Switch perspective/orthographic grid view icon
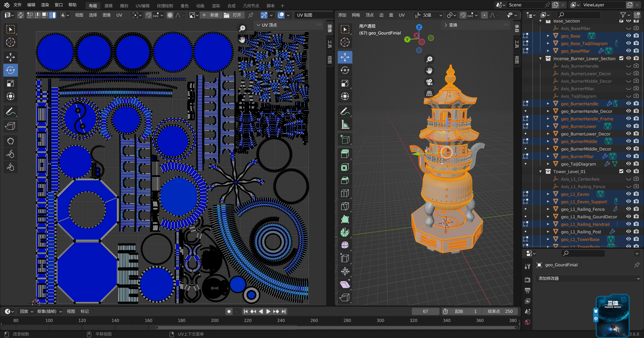 click(x=429, y=93)
